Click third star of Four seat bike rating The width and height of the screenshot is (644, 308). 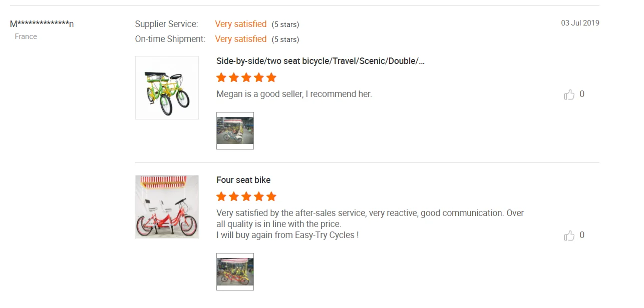click(246, 196)
